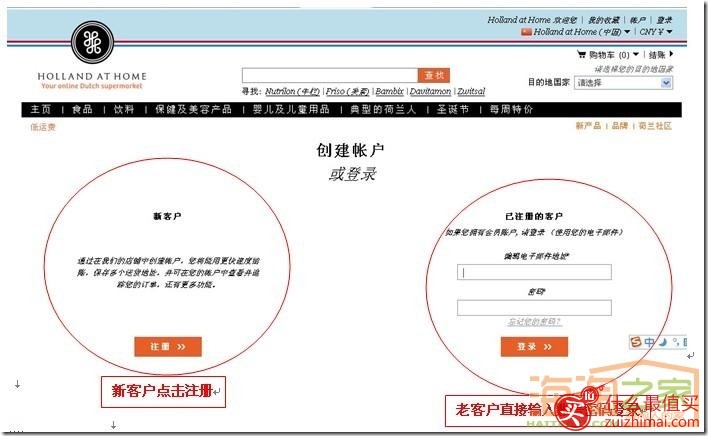
Task: Click the Holland at Home round logo
Action: pos(93,42)
